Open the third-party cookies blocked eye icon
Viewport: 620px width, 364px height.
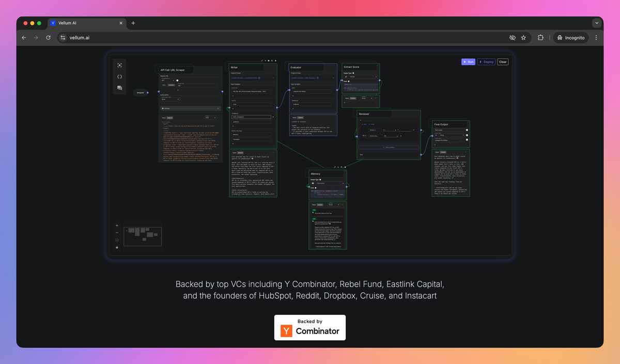pos(513,38)
